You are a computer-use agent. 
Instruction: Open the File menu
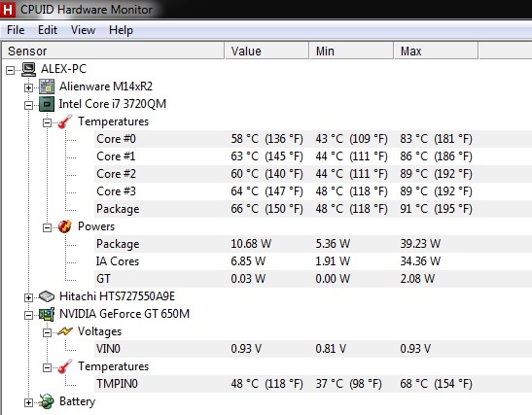[x=16, y=30]
